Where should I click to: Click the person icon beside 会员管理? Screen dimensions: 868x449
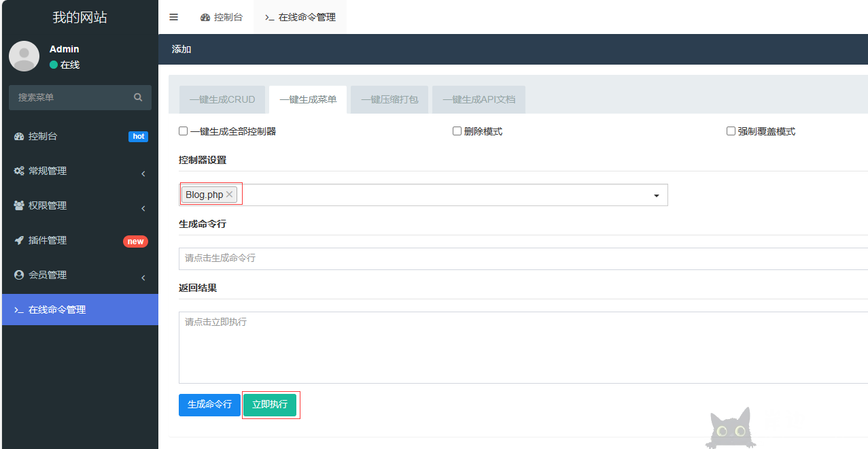(19, 275)
